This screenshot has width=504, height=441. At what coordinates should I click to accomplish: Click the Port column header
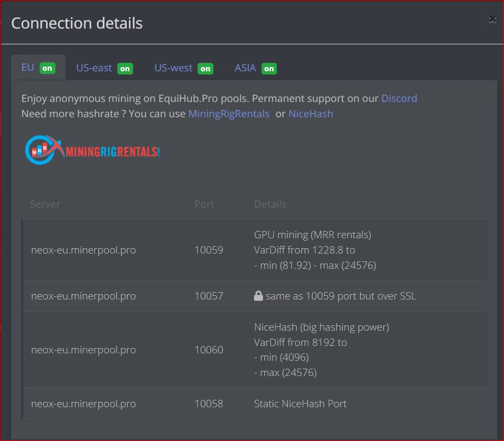click(x=204, y=204)
